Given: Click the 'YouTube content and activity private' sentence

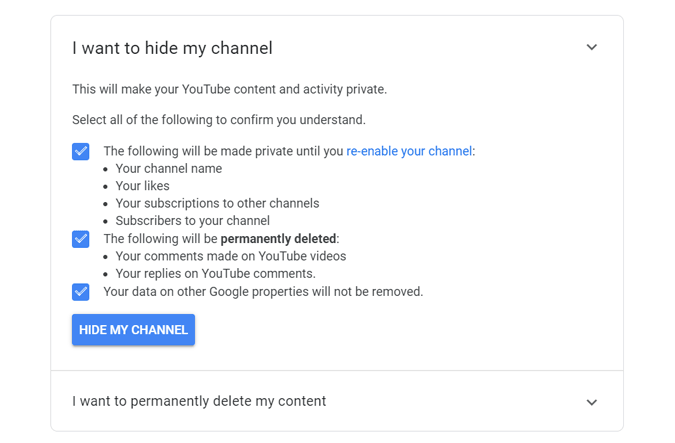Looking at the screenshot, I should (x=229, y=89).
